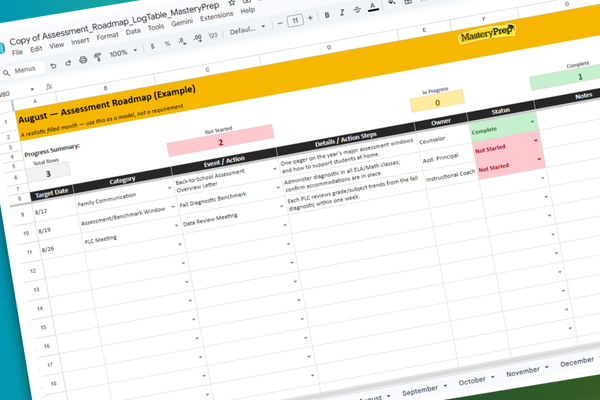Select column C header
The height and width of the screenshot is (400, 600).
pos(207,70)
